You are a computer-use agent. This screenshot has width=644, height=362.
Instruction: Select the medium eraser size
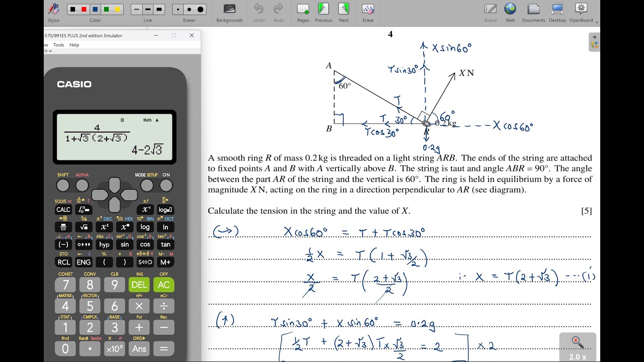point(189,10)
